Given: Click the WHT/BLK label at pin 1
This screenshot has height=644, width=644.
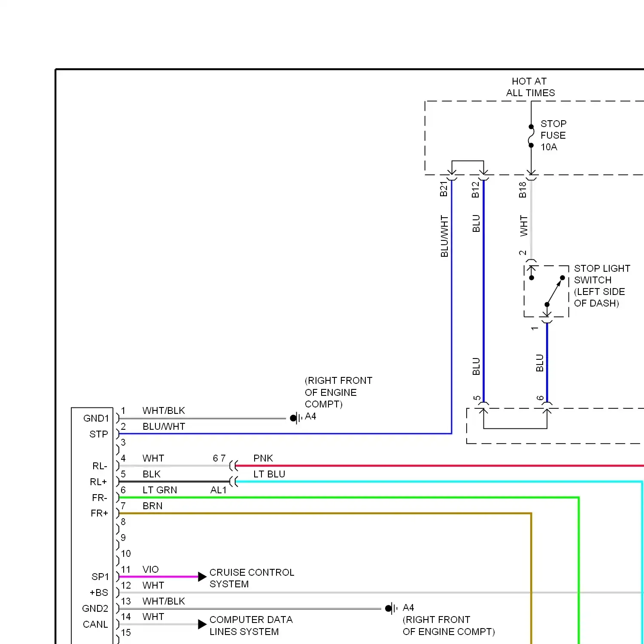Looking at the screenshot, I should tap(164, 410).
